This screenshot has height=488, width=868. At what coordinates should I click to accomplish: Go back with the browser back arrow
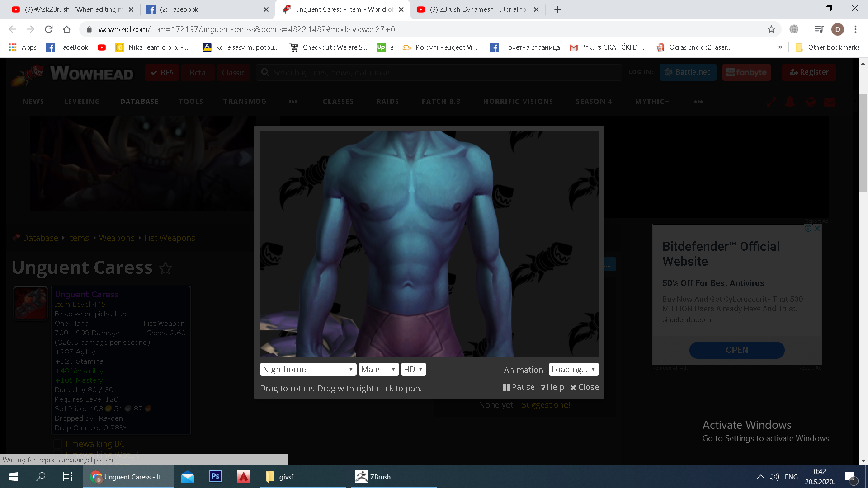[12, 29]
